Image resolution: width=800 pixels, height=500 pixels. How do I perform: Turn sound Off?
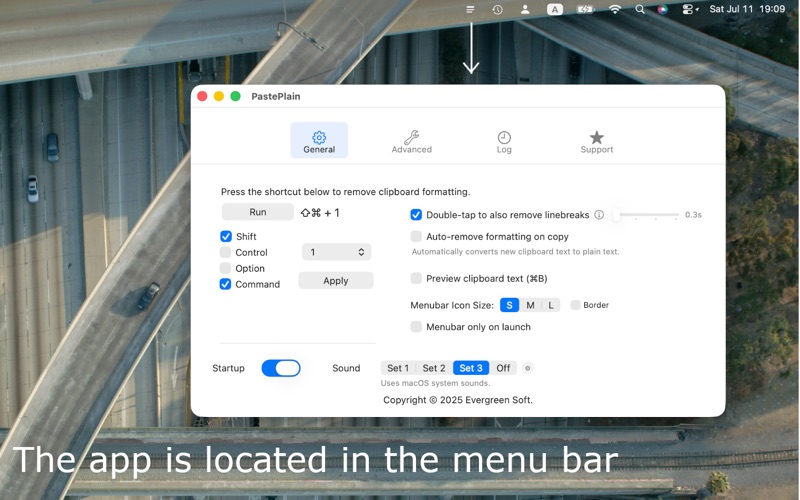[x=503, y=368]
